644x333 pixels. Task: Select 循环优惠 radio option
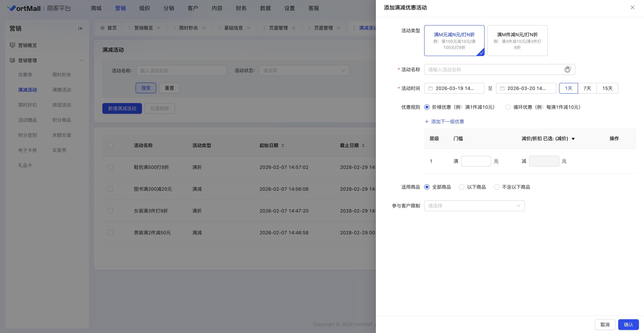508,107
